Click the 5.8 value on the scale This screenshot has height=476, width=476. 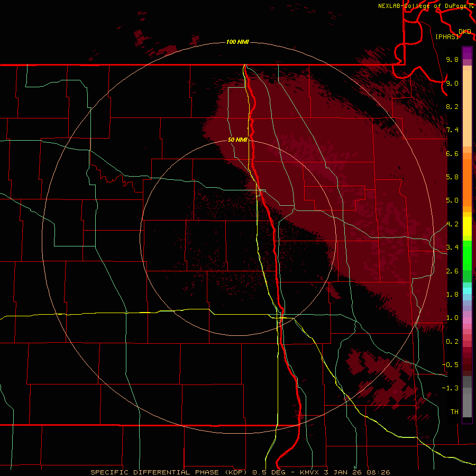pos(452,177)
